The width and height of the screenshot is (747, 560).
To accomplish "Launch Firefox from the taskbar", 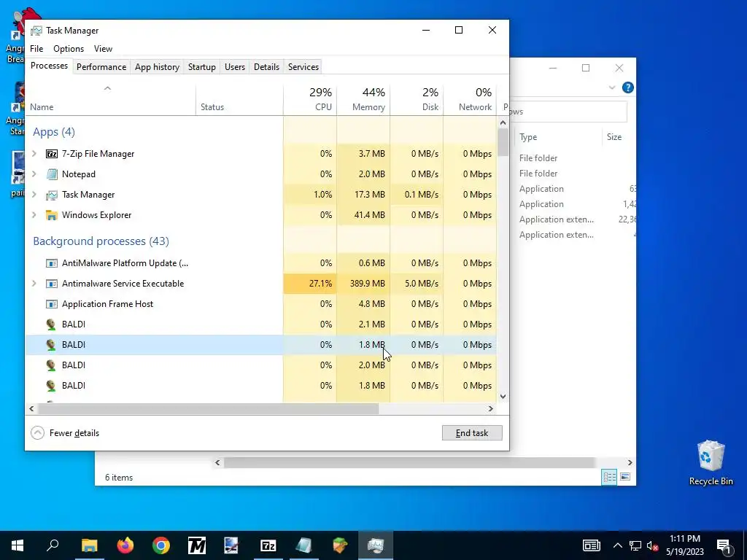I will [125, 545].
